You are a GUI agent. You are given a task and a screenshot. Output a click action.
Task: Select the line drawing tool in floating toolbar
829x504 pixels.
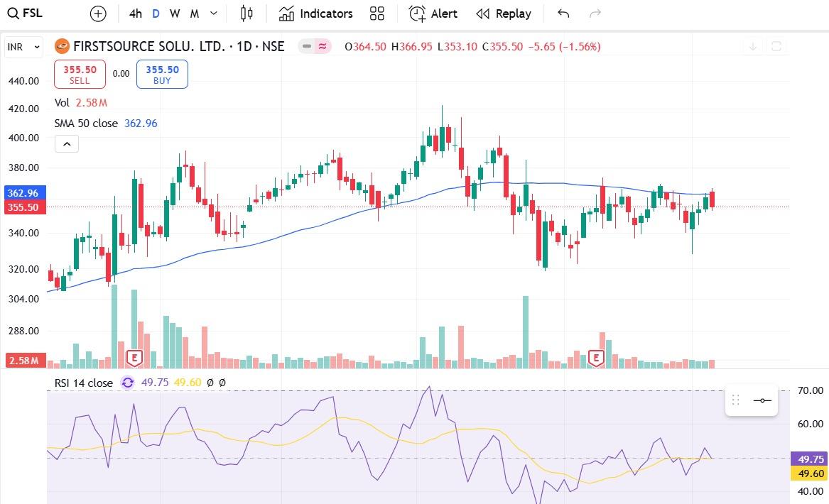[x=762, y=400]
